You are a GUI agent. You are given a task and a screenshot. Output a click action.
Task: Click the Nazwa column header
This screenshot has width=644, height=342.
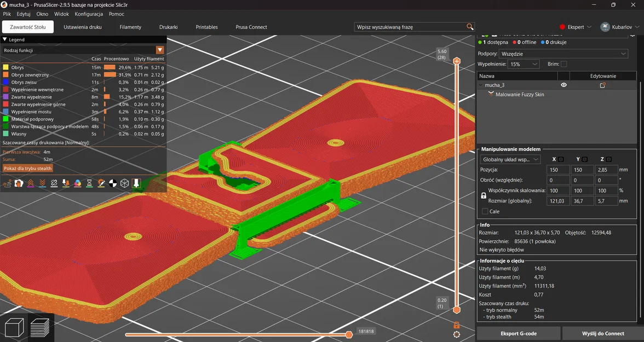[517, 76]
